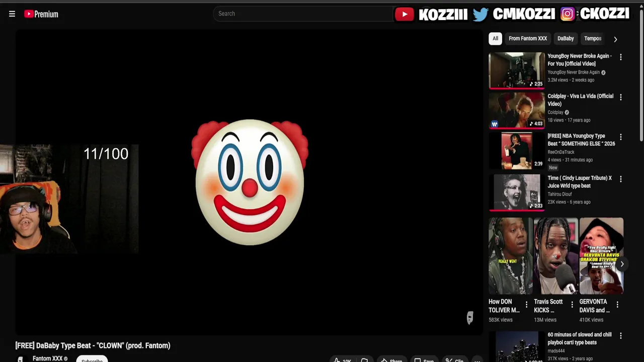
Task: Select the From Fantom XXX chip
Action: [x=528, y=39]
